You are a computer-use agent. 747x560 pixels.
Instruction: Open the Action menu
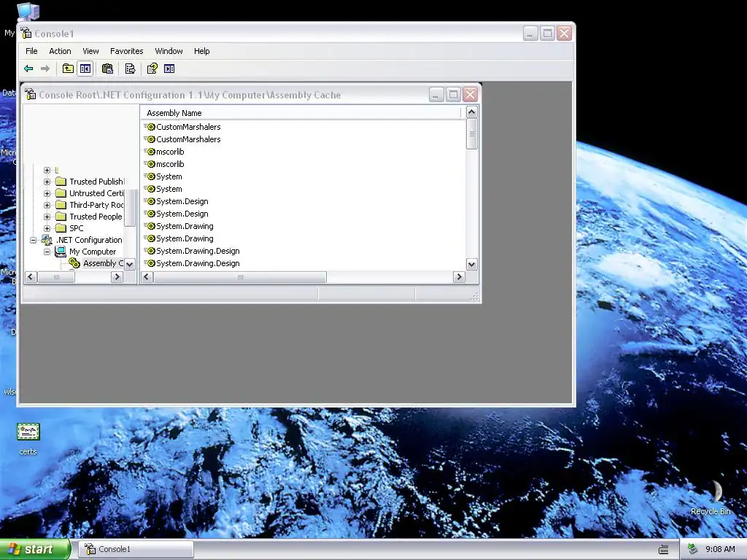click(60, 51)
